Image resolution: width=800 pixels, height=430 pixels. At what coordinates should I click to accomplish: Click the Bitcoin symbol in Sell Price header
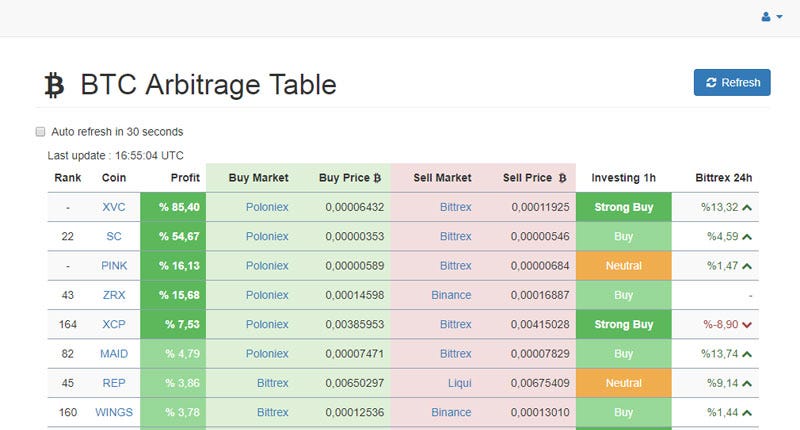562,178
